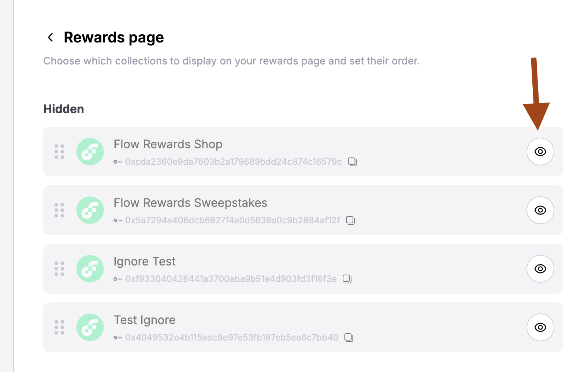Show the Test Ignore collection

coord(540,327)
